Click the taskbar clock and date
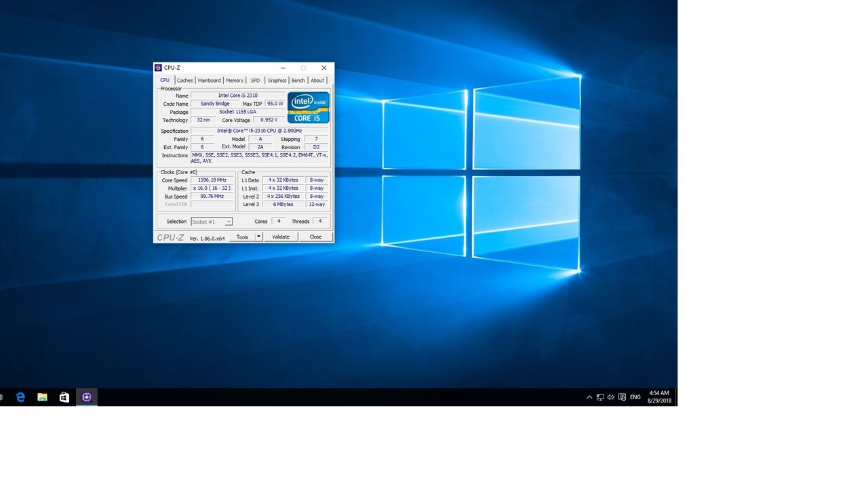This screenshot has height=488, width=868. coord(658,397)
